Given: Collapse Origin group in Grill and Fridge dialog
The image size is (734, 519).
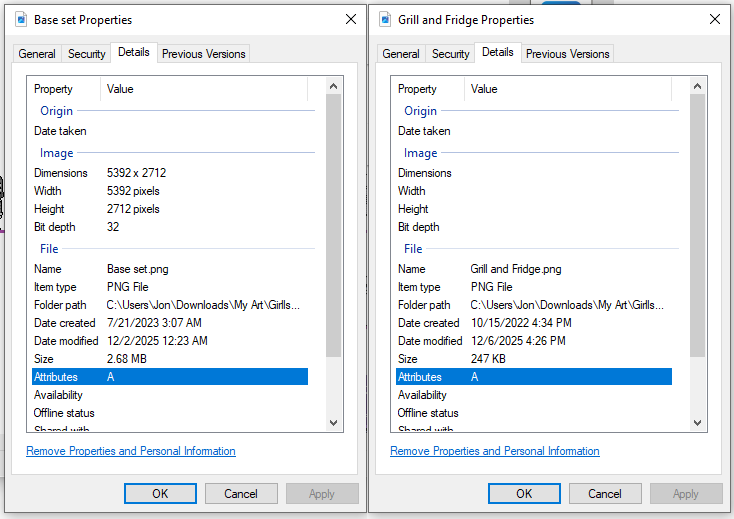Looking at the screenshot, I should tap(420, 111).
